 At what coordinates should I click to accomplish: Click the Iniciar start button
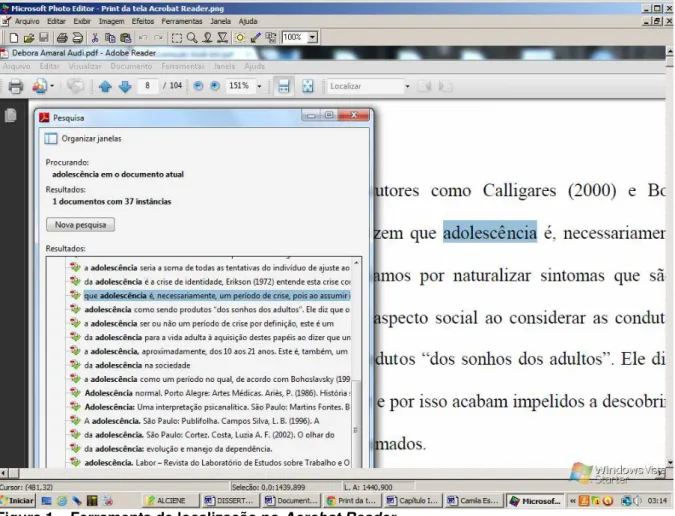tap(18, 501)
